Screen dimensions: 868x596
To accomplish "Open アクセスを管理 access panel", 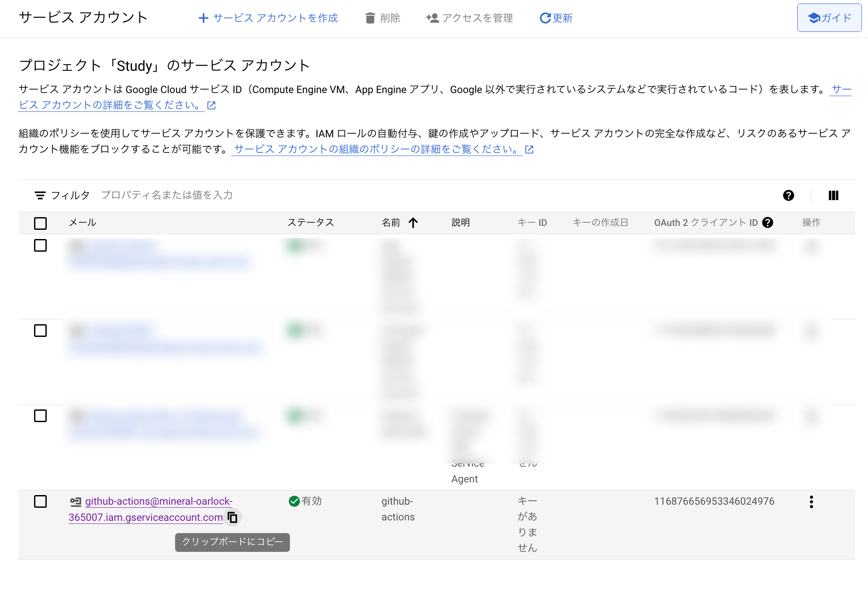I will pos(469,18).
